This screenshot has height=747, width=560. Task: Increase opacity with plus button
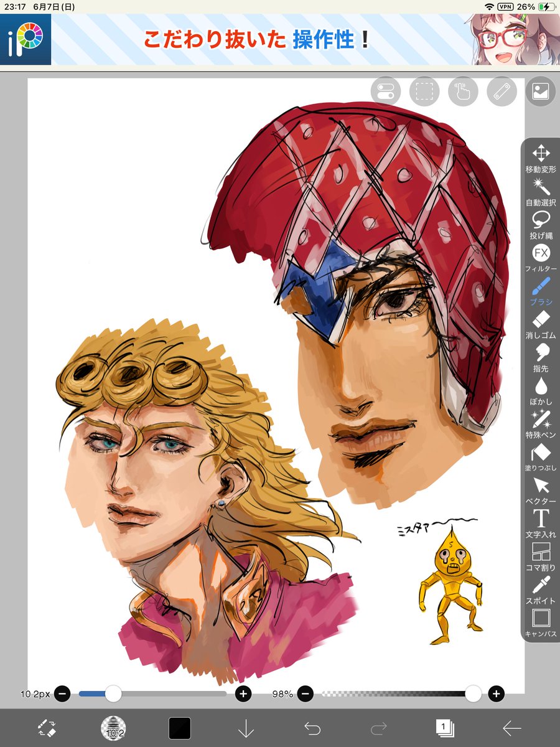click(496, 693)
